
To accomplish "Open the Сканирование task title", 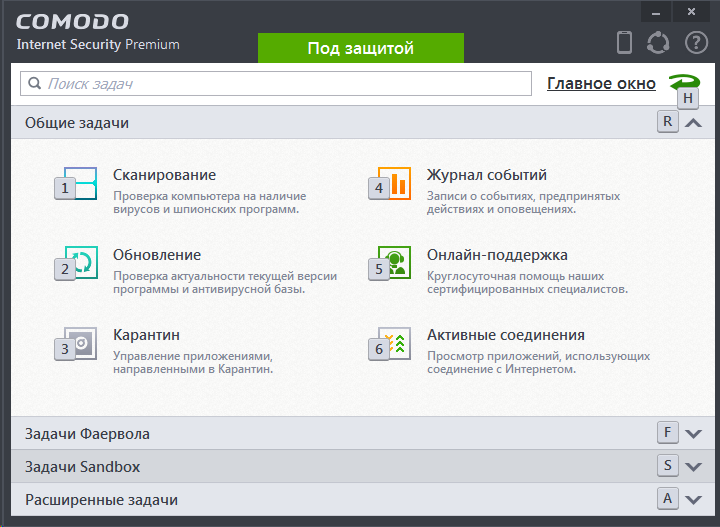I will (x=164, y=175).
